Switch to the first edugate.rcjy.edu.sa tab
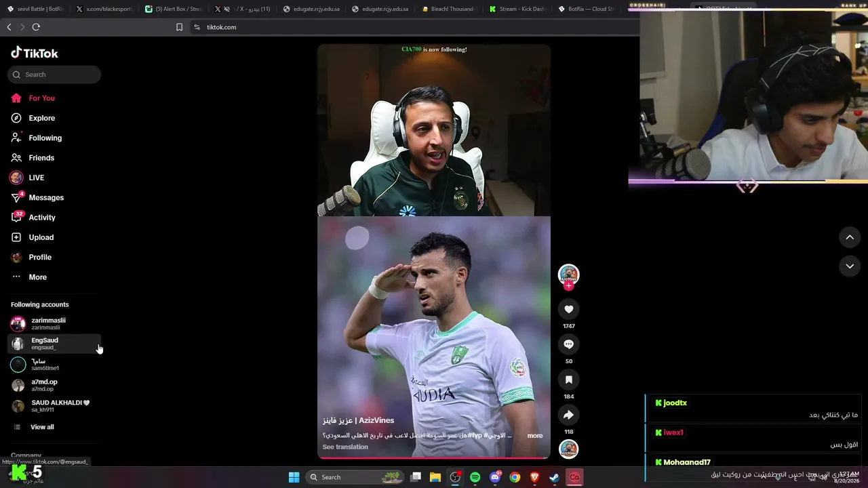This screenshot has height=488, width=868. click(x=311, y=9)
